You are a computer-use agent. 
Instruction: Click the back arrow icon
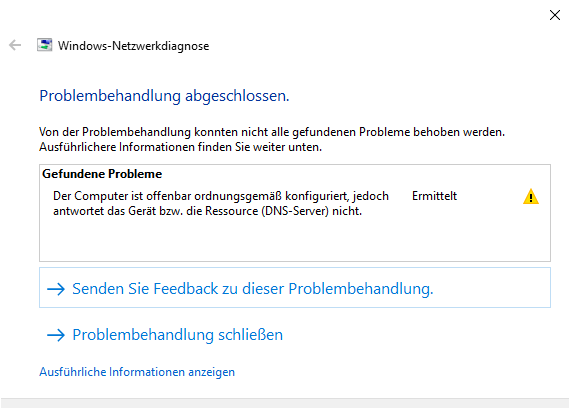15,45
